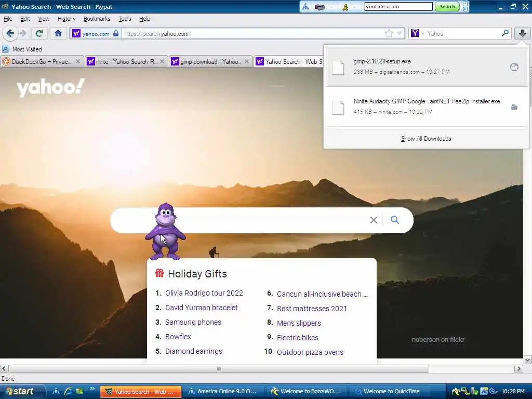
Task: Go back with the Back arrow button
Action: [10, 33]
